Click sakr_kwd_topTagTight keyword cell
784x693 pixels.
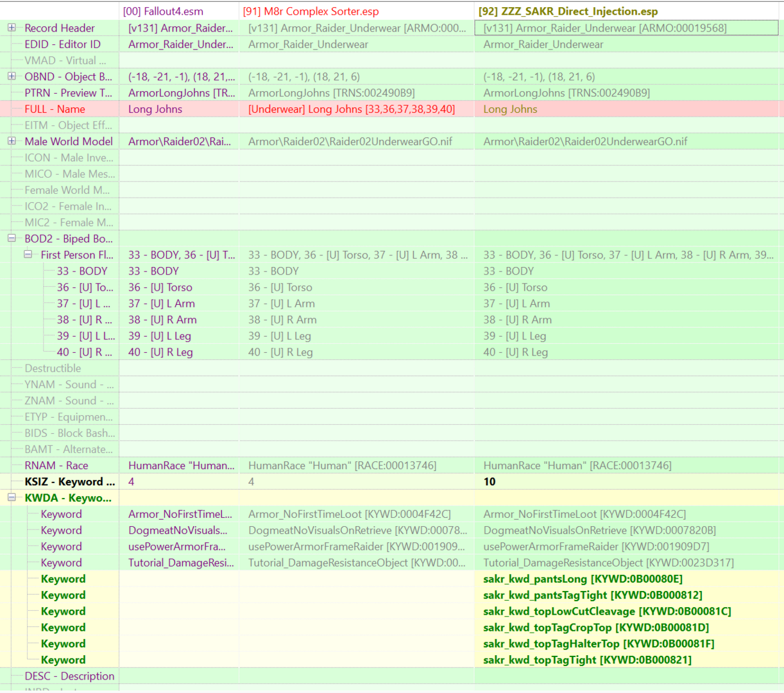pyautogui.click(x=587, y=660)
